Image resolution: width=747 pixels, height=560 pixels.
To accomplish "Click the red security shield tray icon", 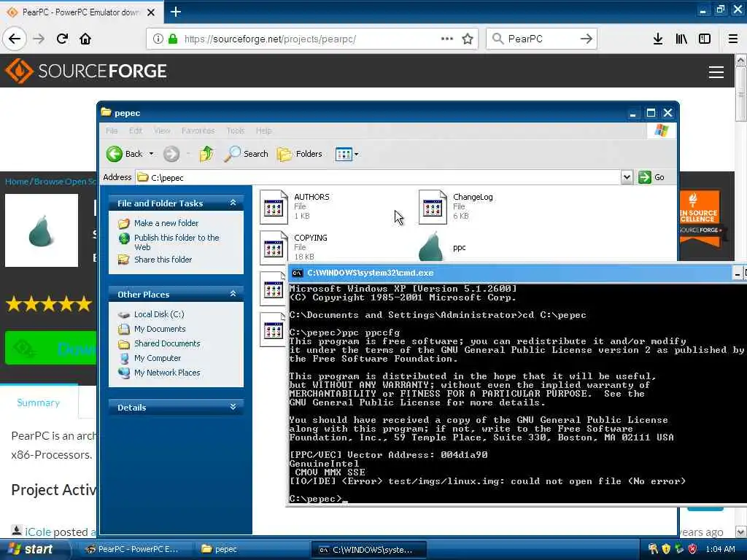I will pyautogui.click(x=692, y=549).
